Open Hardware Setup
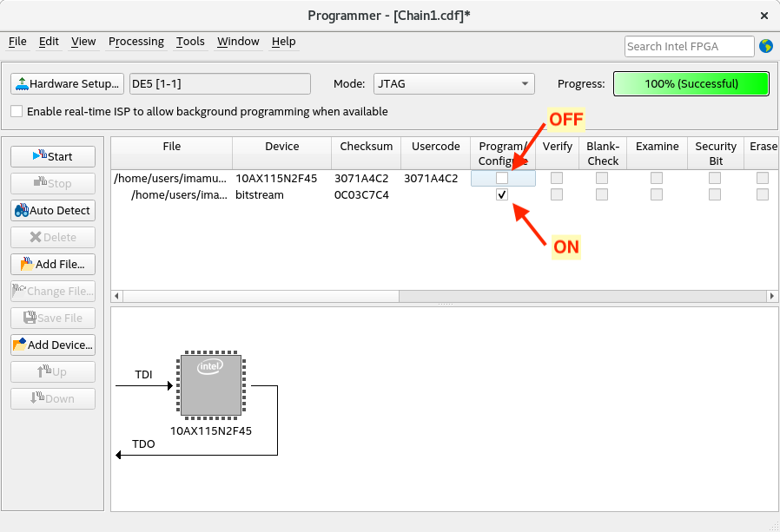Viewport: 780px width, 532px height. point(67,83)
